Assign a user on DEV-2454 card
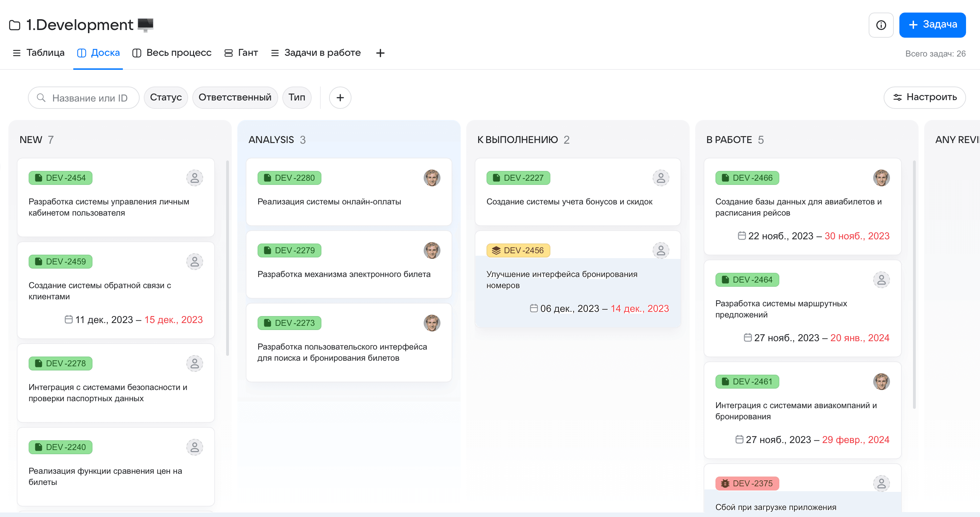 click(194, 178)
